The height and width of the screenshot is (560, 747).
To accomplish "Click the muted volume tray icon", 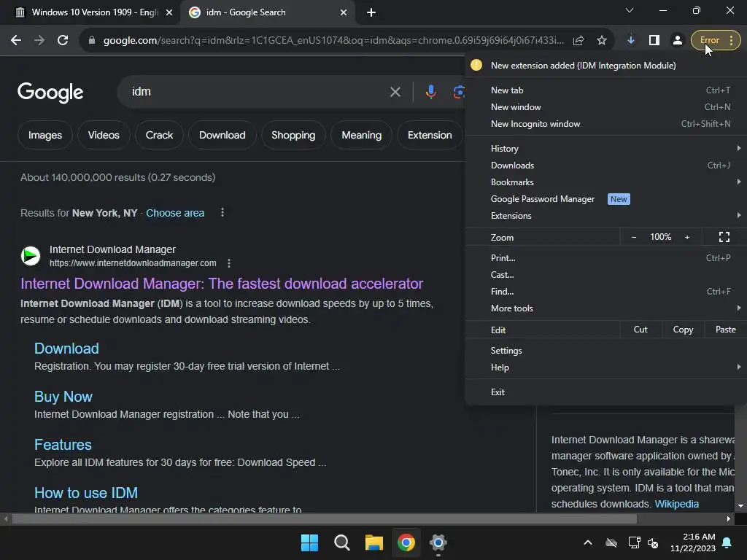I will (653, 542).
